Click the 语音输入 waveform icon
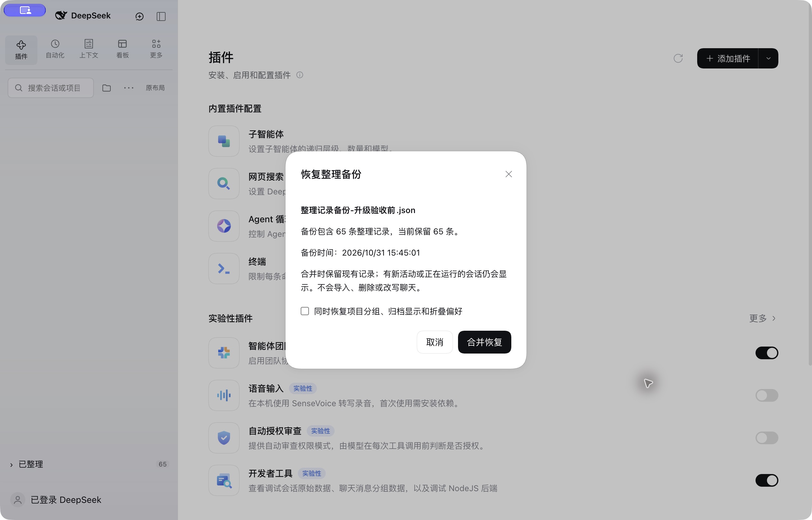 (224, 395)
